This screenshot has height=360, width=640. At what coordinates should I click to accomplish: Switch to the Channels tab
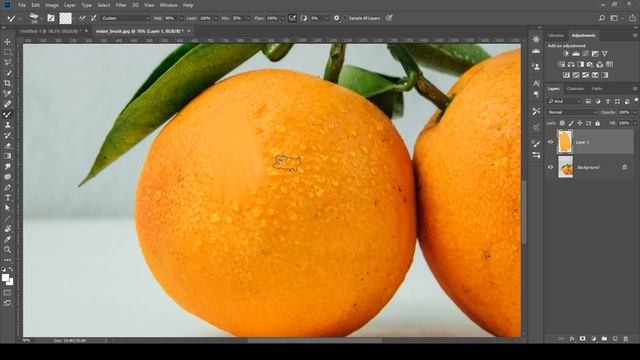pos(575,89)
